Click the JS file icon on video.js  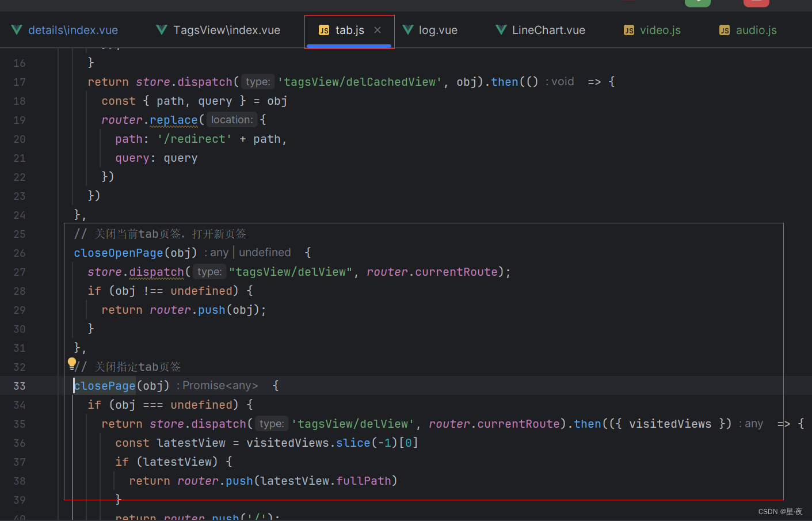click(x=629, y=30)
